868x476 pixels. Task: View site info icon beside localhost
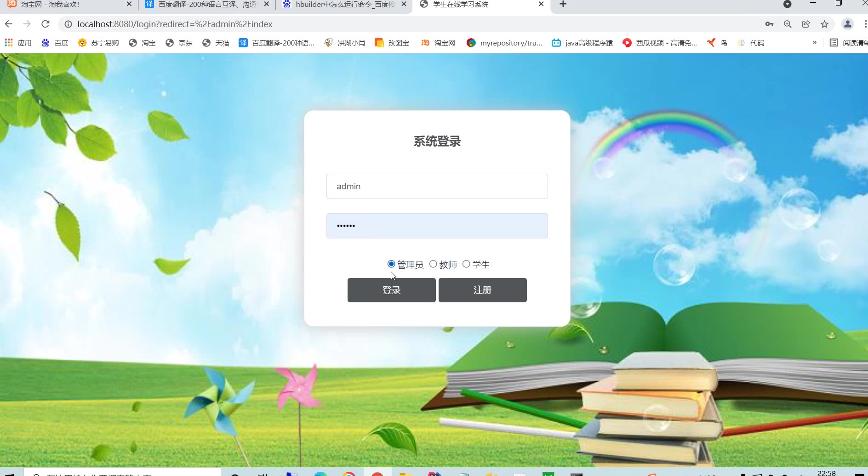coord(68,24)
